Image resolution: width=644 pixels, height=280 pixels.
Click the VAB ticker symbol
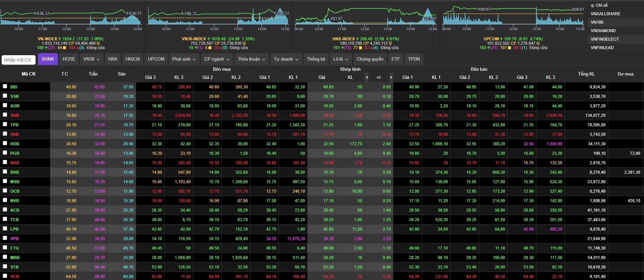pos(15,134)
